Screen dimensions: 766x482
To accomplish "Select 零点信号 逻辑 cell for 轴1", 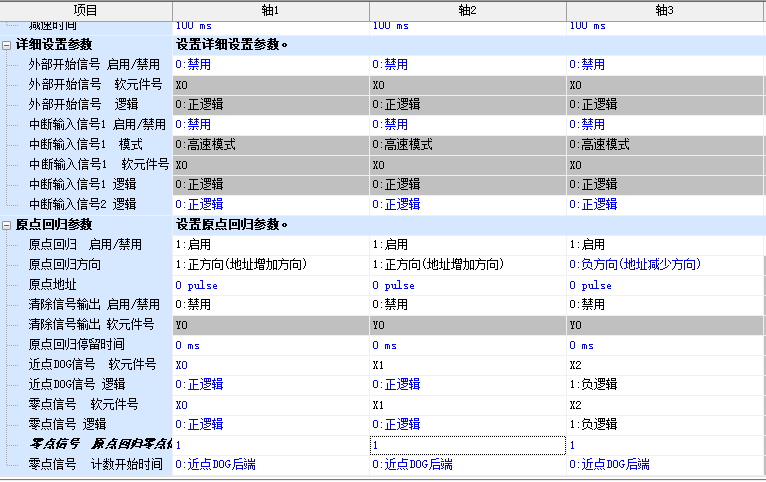I will pyautogui.click(x=271, y=425).
